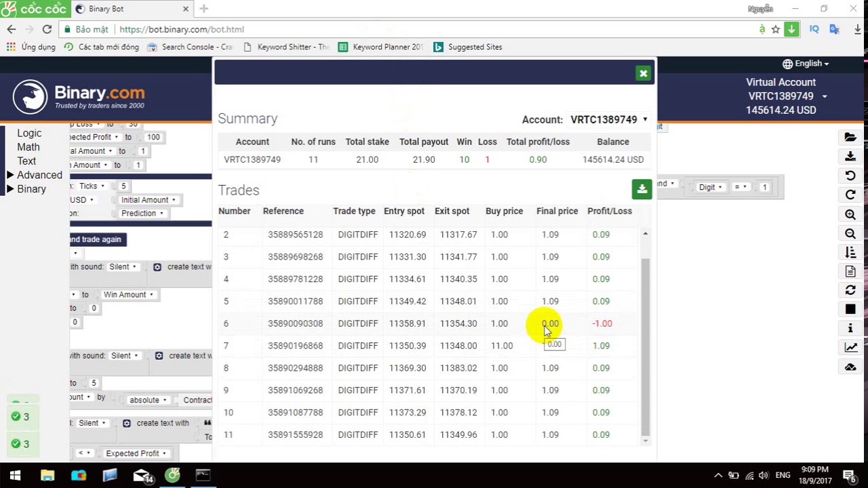Open saved blocks with the folder icon
This screenshot has width=868, height=488.
pyautogui.click(x=850, y=137)
